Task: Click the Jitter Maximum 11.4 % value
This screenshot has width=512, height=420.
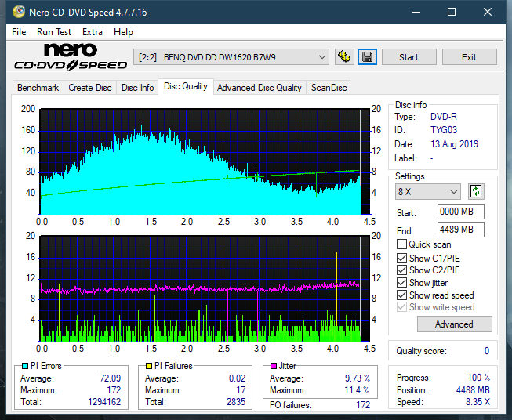Action: [x=357, y=390]
